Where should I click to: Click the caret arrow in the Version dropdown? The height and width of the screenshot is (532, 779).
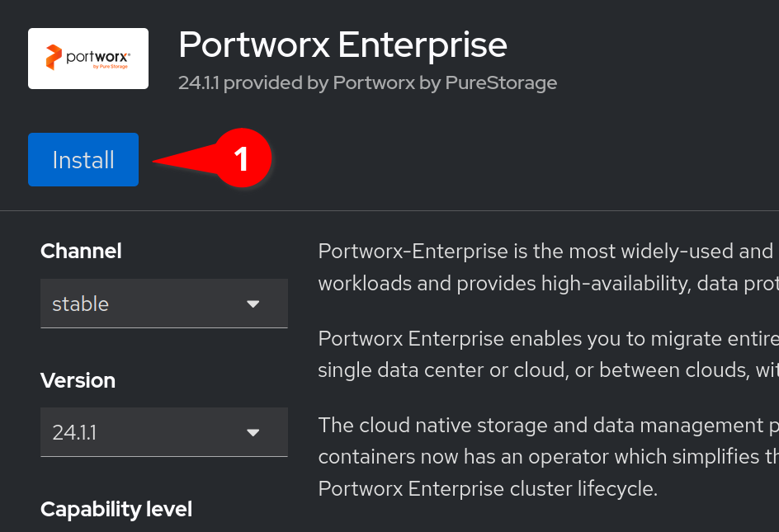click(x=253, y=432)
